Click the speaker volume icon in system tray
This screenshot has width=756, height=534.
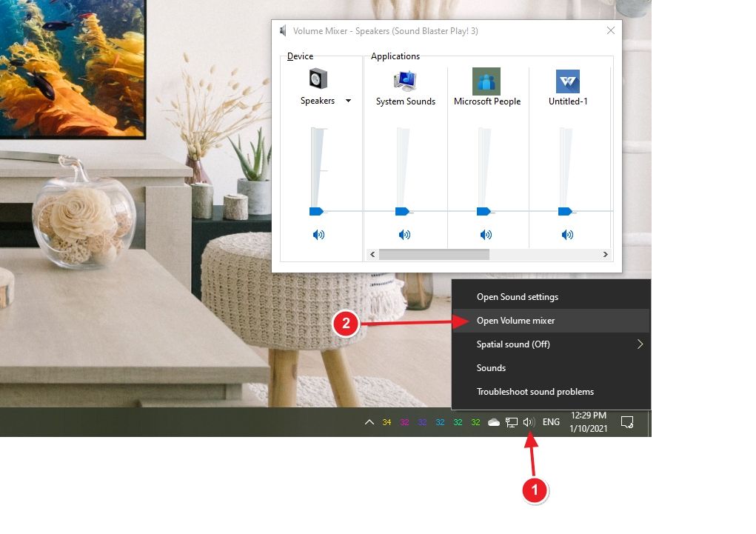click(x=529, y=422)
